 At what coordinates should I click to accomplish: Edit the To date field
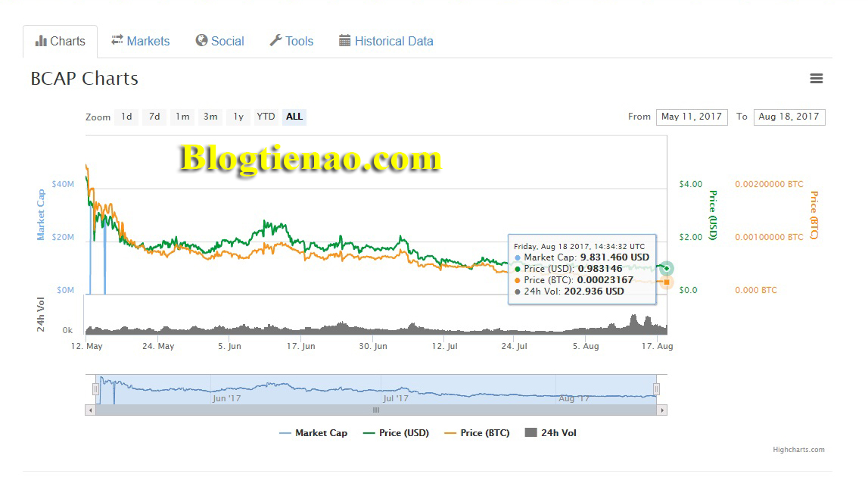(789, 117)
